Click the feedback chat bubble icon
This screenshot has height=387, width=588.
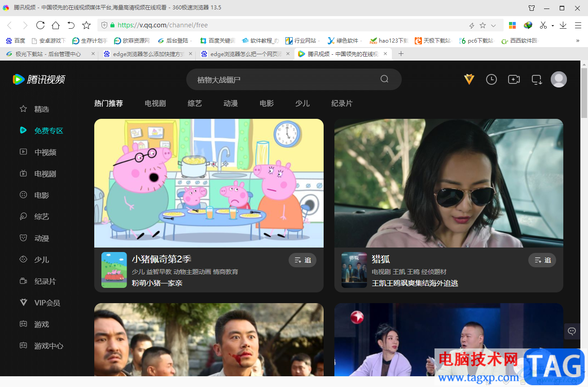[572, 331]
